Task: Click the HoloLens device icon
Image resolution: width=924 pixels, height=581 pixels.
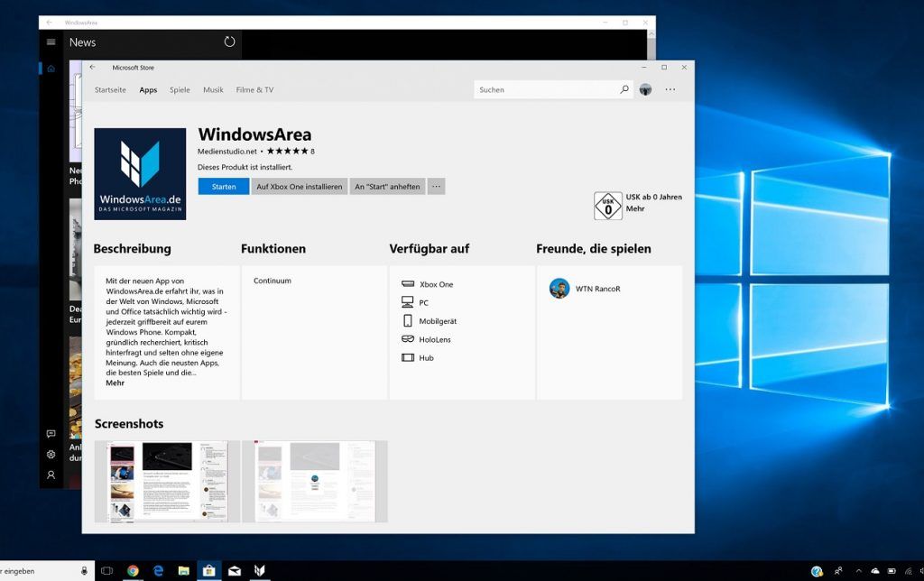Action: (408, 339)
